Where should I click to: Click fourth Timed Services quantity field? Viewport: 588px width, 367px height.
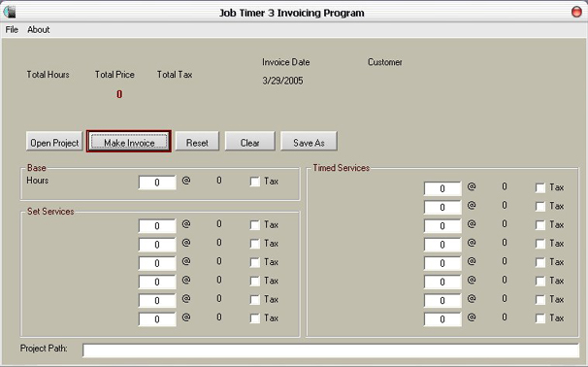coord(442,245)
